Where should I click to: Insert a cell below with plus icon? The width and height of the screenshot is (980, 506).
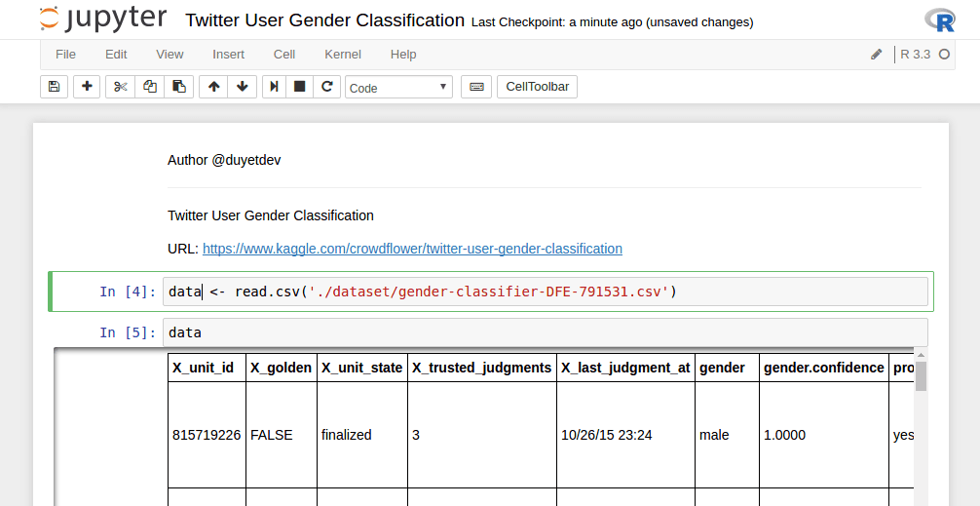tap(88, 87)
